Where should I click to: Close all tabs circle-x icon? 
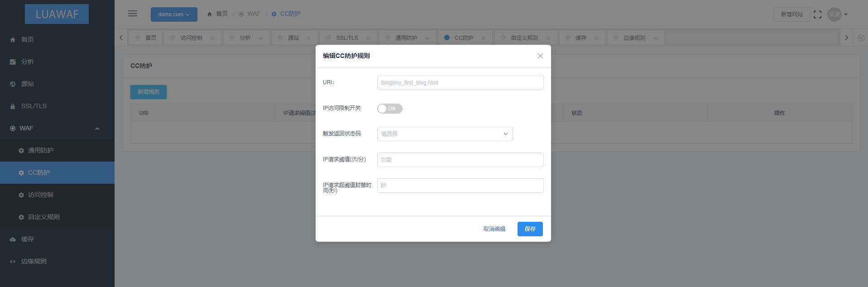coord(861,38)
